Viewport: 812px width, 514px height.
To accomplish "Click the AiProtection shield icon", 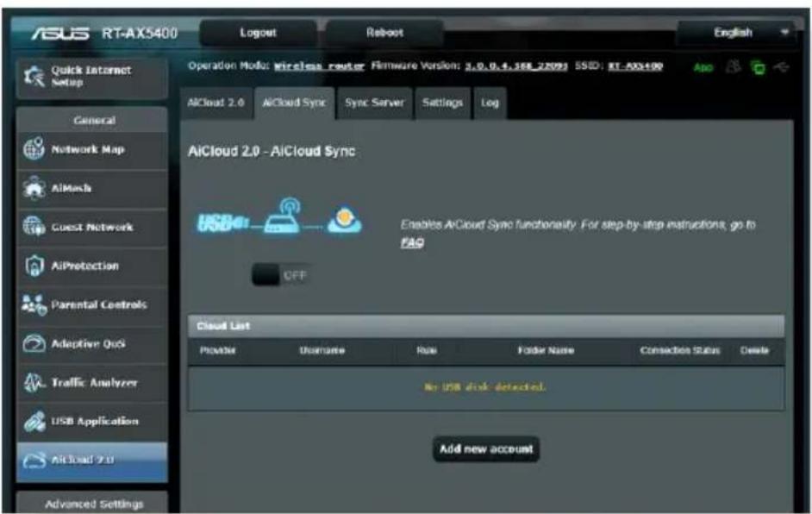I will 34,266.
